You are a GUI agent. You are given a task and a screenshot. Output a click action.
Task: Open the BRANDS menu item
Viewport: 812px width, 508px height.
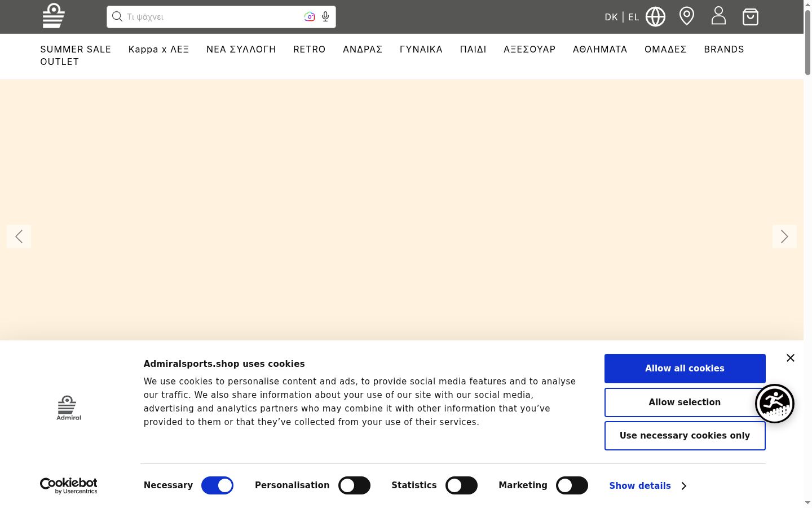(724, 49)
